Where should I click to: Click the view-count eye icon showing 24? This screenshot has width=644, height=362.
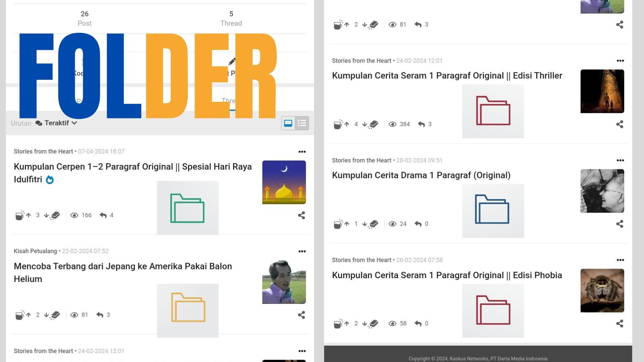coord(392,224)
